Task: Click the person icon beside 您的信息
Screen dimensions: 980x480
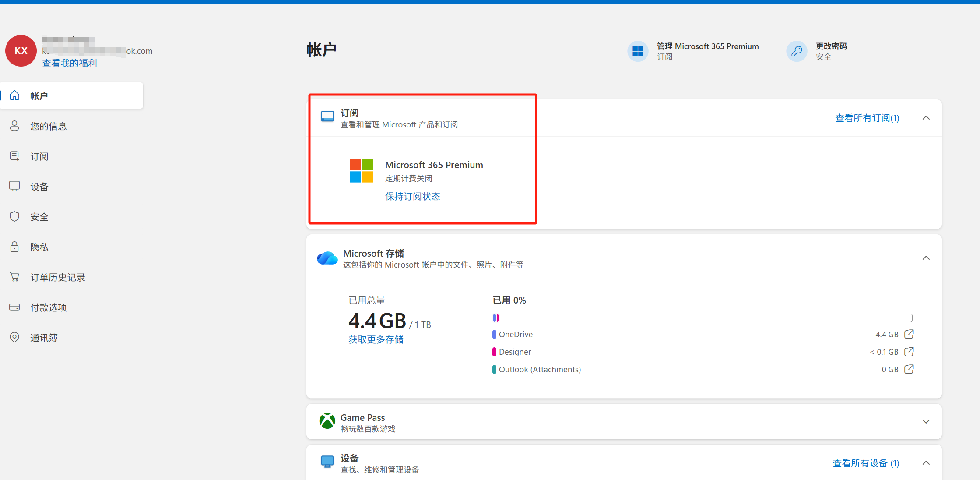Action: (14, 126)
